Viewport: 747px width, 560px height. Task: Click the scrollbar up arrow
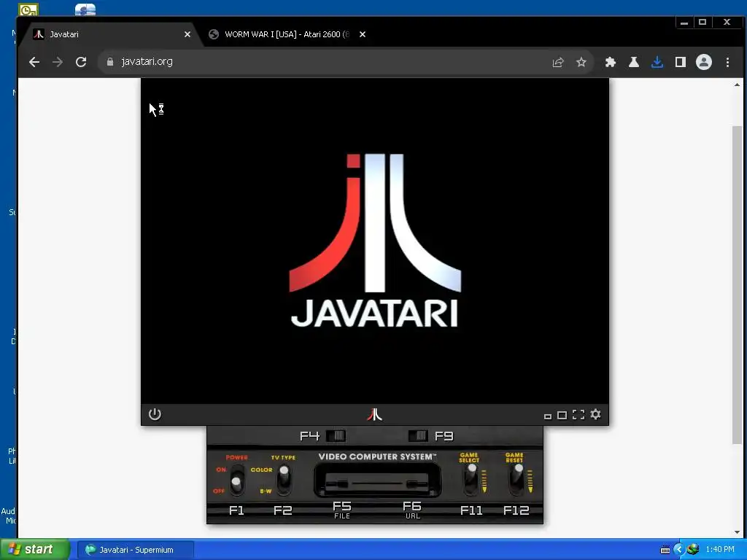pyautogui.click(x=737, y=85)
